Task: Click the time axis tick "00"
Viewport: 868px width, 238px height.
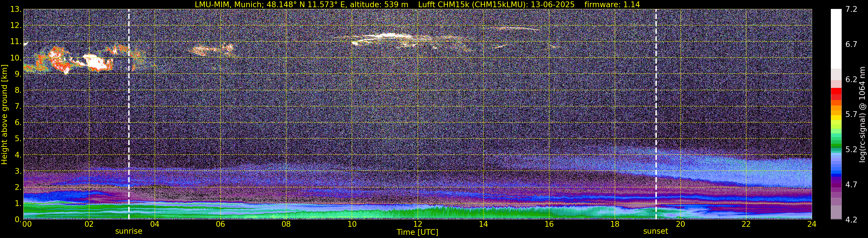Action: (27, 224)
